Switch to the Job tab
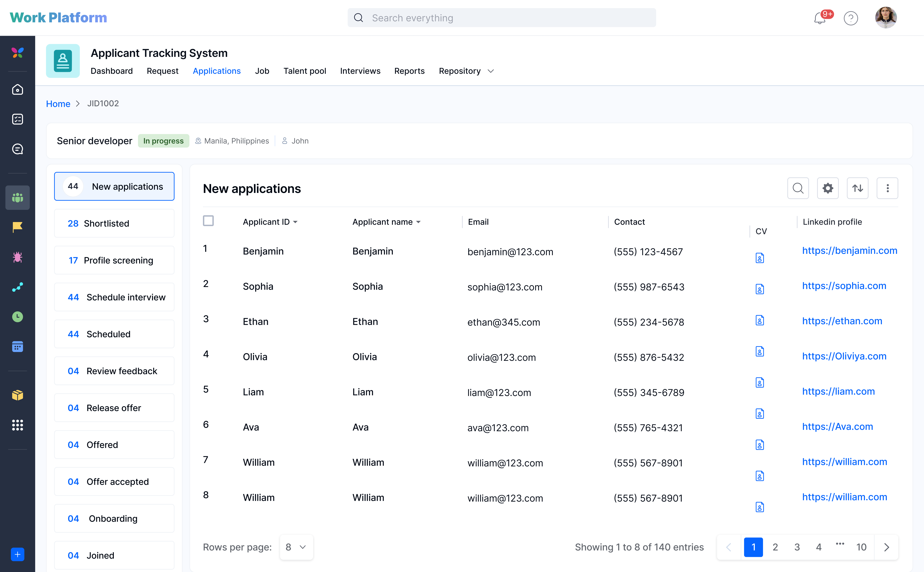Viewport: 924px width, 572px height. tap(262, 71)
